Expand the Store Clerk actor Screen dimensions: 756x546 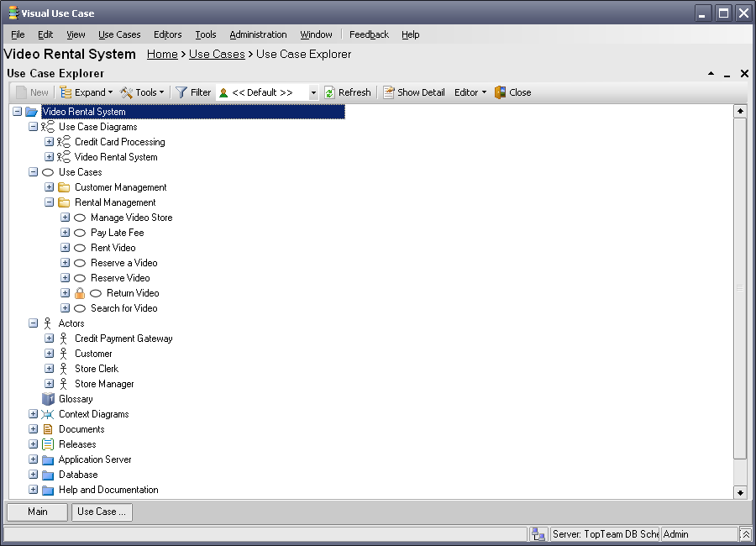pos(50,368)
